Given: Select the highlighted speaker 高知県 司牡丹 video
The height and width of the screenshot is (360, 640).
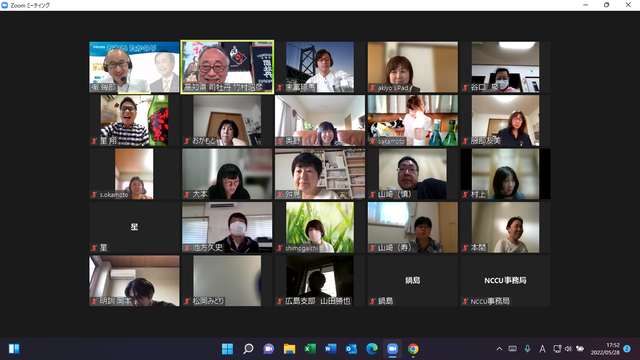Looking at the screenshot, I should point(227,67).
